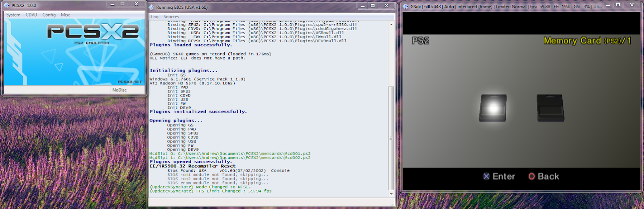Minimize the Running BIOS console window

coord(363,6)
